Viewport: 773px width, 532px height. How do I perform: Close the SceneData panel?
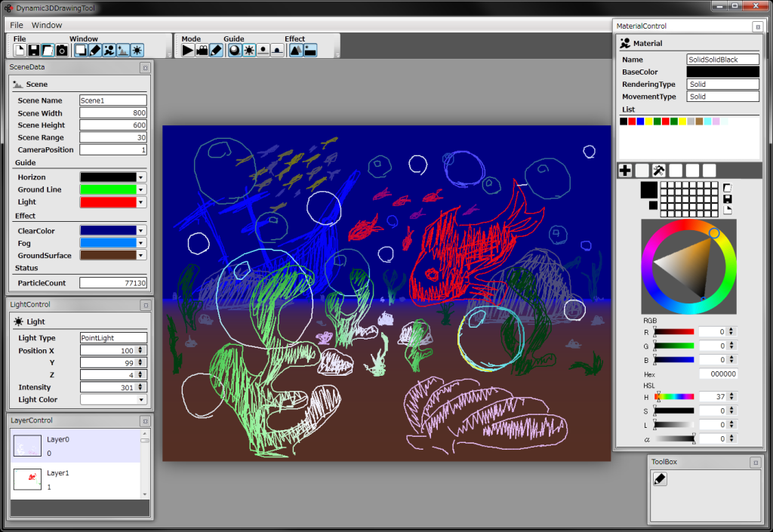[x=146, y=68]
